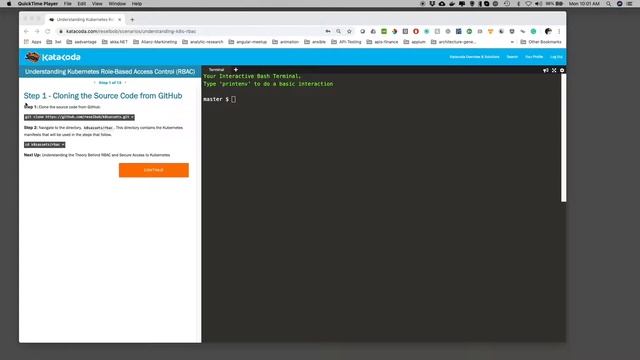Click the green square extension icon

click(x=384, y=31)
